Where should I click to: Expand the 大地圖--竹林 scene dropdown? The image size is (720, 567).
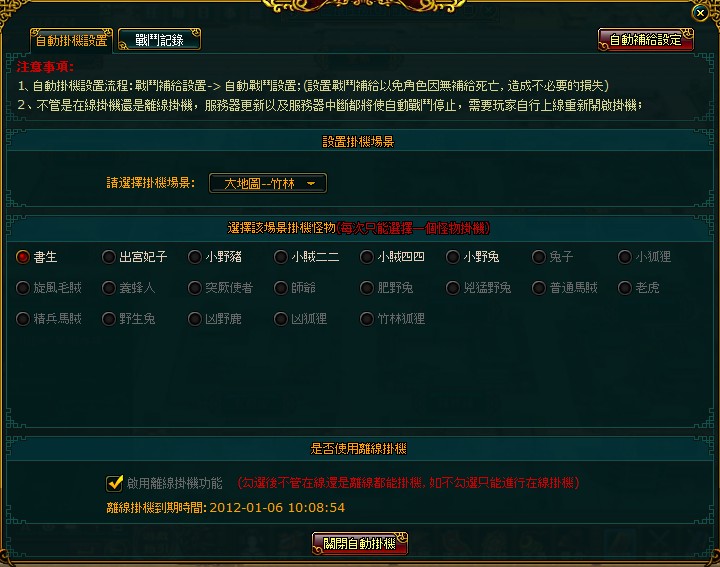[x=268, y=183]
